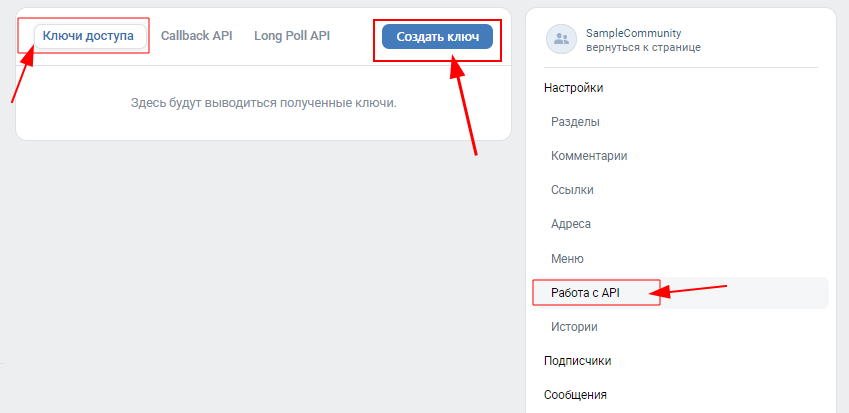This screenshot has height=413, width=849.
Task: Open the Истории sidebar item
Action: tap(574, 326)
